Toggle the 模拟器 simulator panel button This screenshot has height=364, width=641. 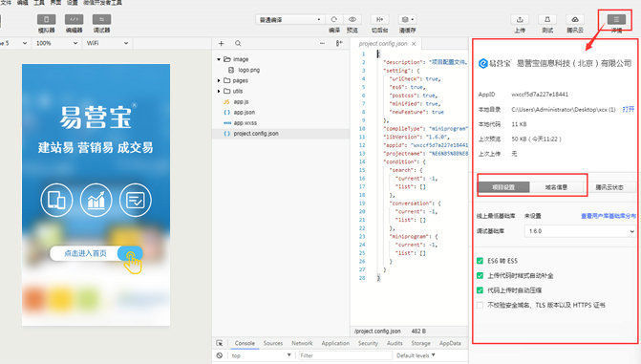46,20
